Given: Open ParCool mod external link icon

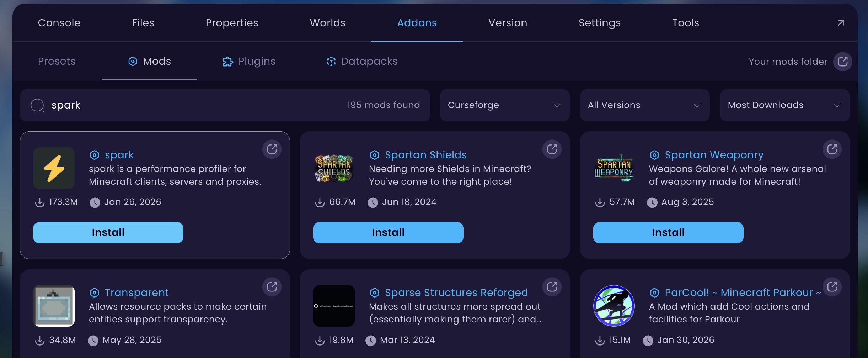Looking at the screenshot, I should click(832, 287).
